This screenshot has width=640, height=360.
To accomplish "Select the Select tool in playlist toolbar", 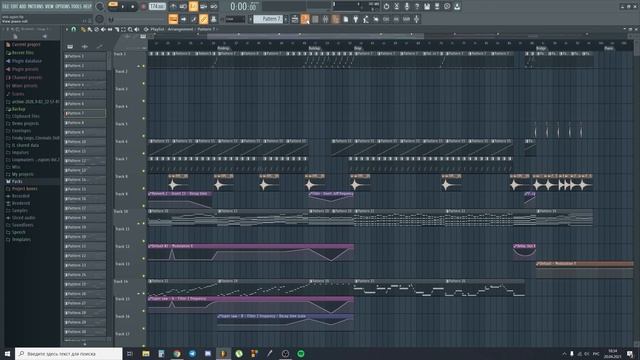I will 123,29.
